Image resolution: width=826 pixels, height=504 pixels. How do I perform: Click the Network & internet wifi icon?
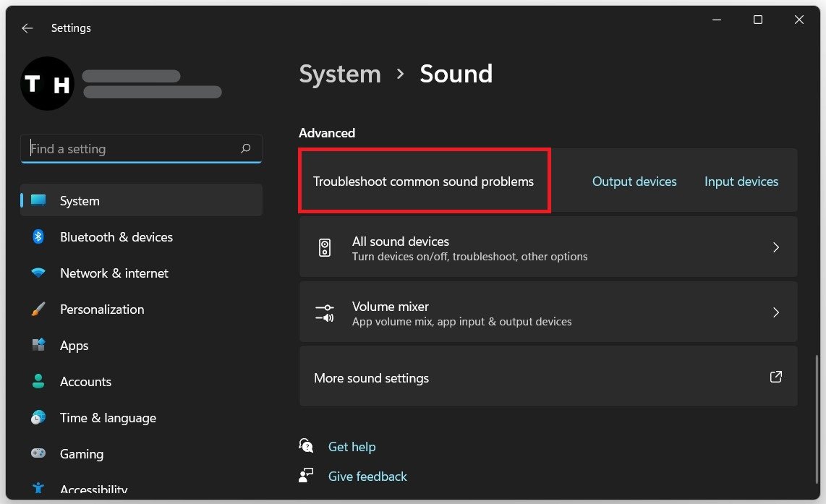tap(38, 273)
